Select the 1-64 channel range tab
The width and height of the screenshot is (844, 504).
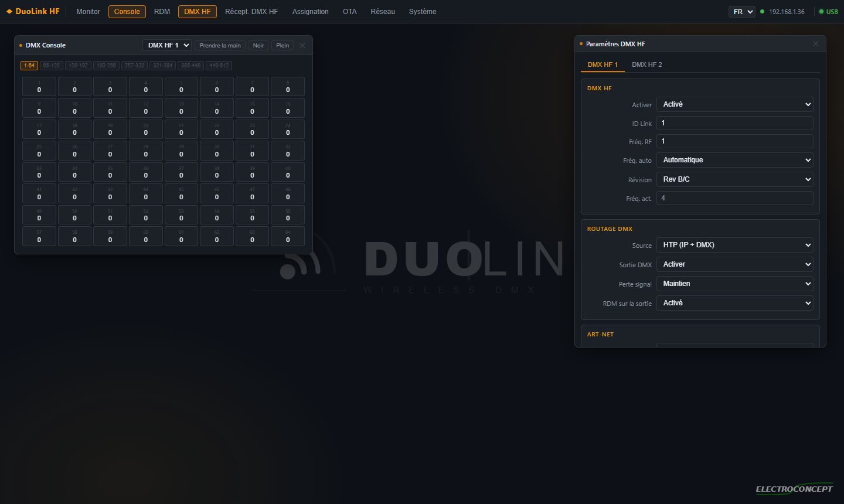pyautogui.click(x=29, y=66)
